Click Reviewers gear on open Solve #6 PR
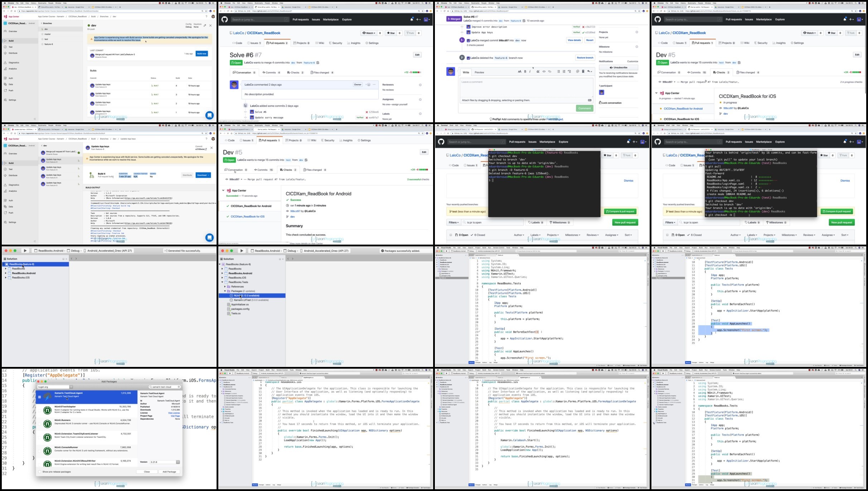This screenshot has width=868, height=491. point(420,85)
